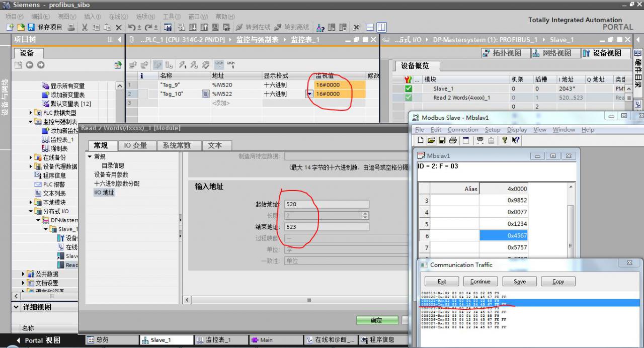Image resolution: width=644 pixels, height=348 pixels.
Task: Click the open project folder icon
Action: click(21, 27)
